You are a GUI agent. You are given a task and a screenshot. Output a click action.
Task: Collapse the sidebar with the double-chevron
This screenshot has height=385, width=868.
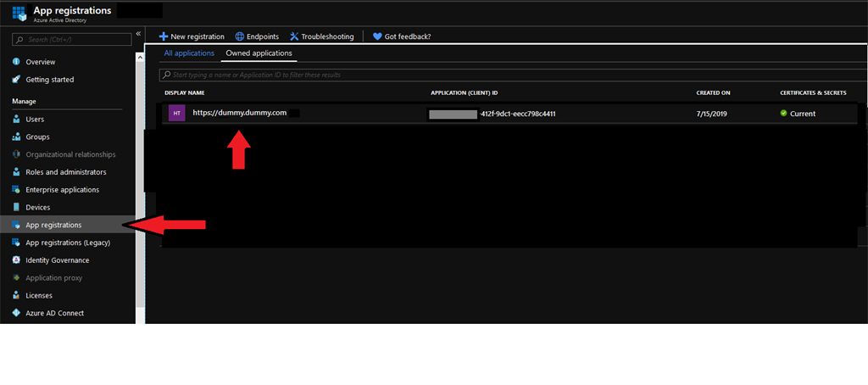(138, 34)
